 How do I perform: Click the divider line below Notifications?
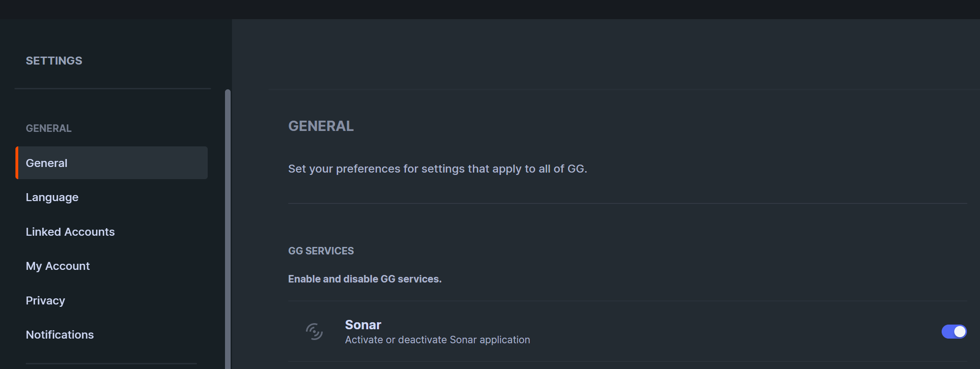click(x=111, y=363)
